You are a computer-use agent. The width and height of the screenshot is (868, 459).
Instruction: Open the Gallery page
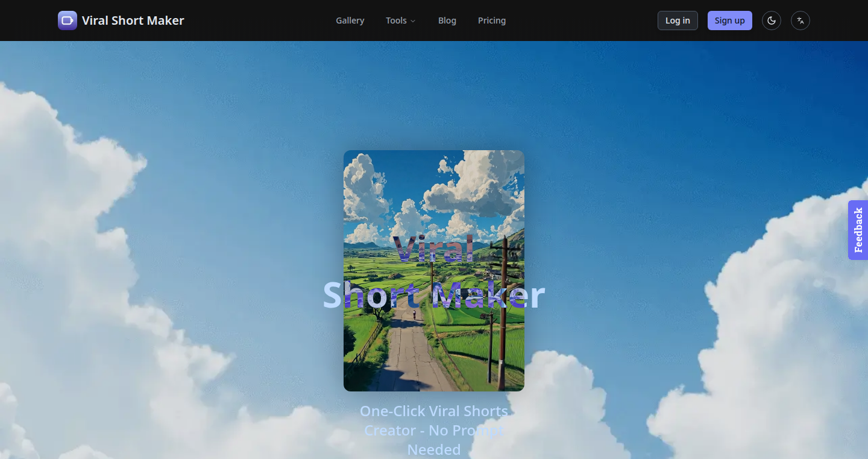click(x=350, y=21)
